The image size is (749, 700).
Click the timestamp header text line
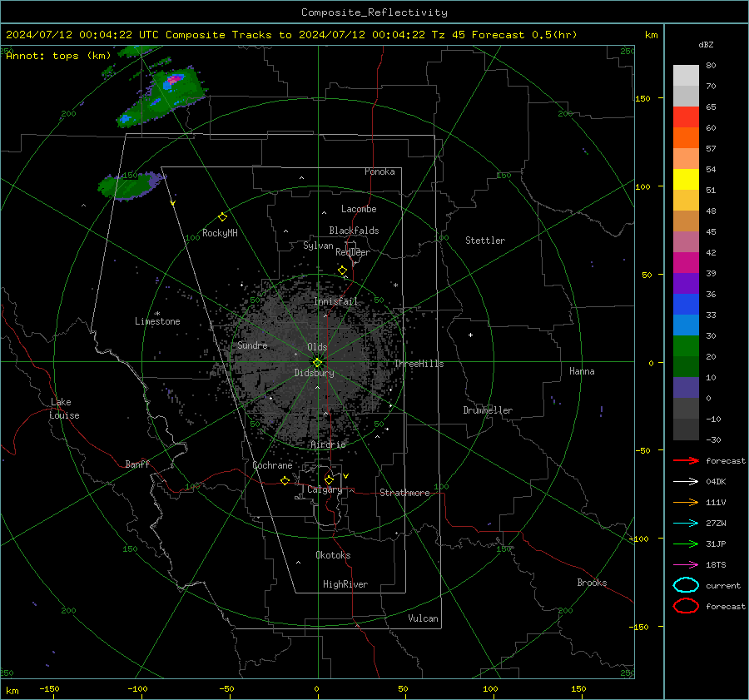(291, 35)
